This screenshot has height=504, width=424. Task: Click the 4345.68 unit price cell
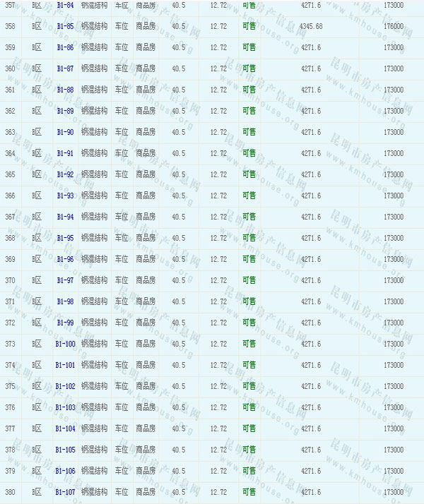click(311, 26)
